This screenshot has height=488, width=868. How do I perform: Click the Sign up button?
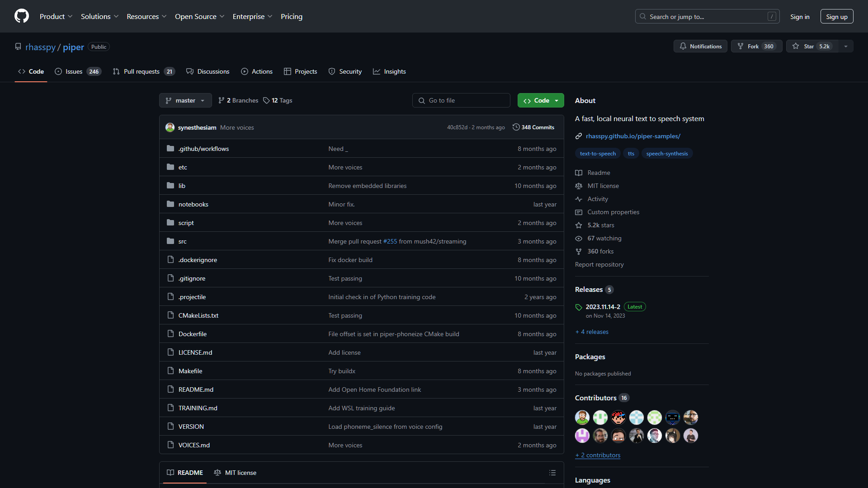[836, 16]
